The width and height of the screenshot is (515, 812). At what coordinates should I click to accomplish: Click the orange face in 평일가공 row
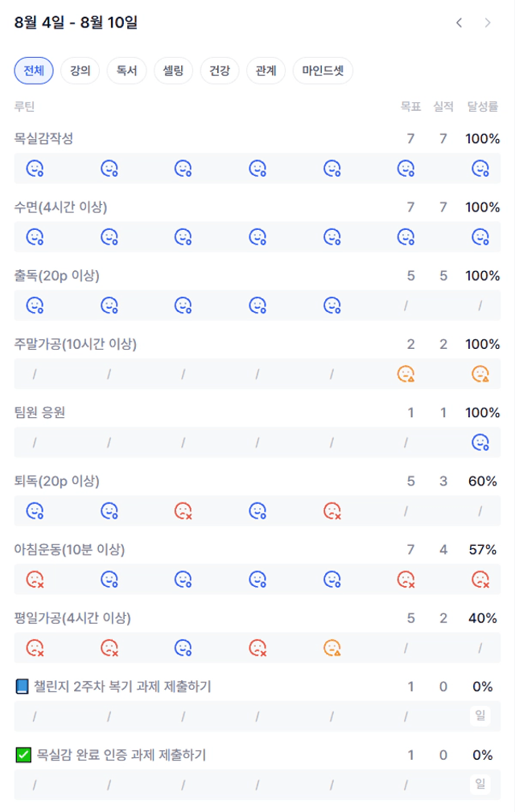tap(332, 648)
